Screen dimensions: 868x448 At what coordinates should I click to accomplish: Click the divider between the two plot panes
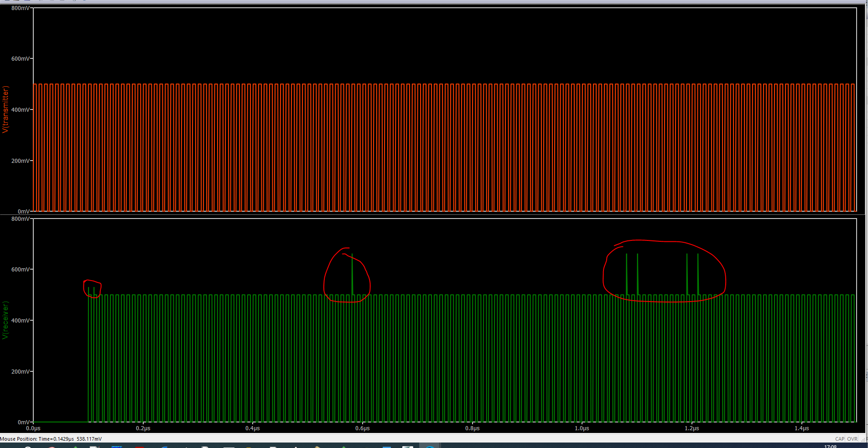click(x=433, y=215)
